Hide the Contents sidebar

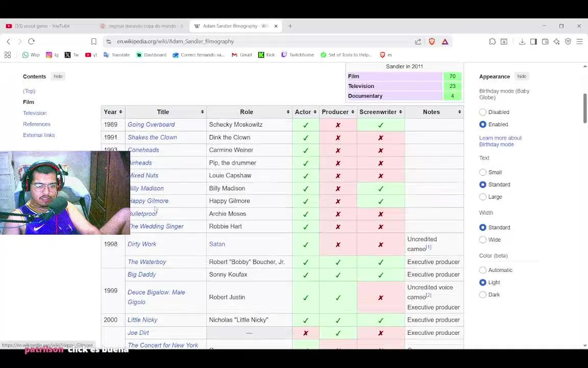point(58,76)
